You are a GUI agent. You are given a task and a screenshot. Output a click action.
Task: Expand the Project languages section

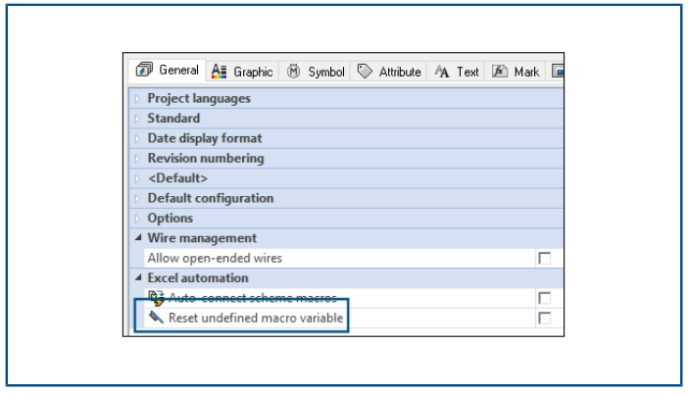137,98
